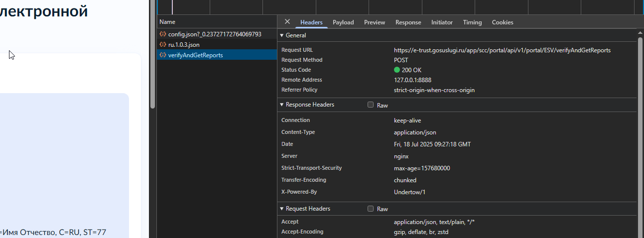644x238 pixels.
Task: Enable Raw view for Response Headers
Action: coord(370,105)
